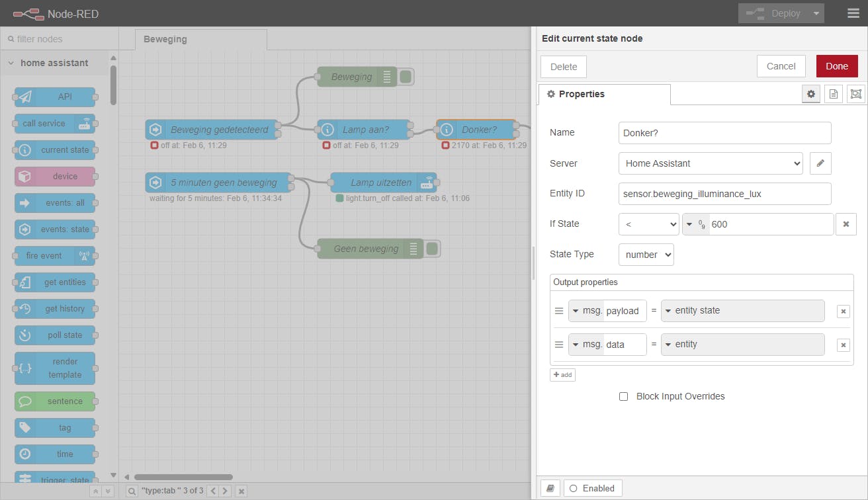The image size is (868, 500).
Task: Open the State Type dropdown
Action: 646,255
